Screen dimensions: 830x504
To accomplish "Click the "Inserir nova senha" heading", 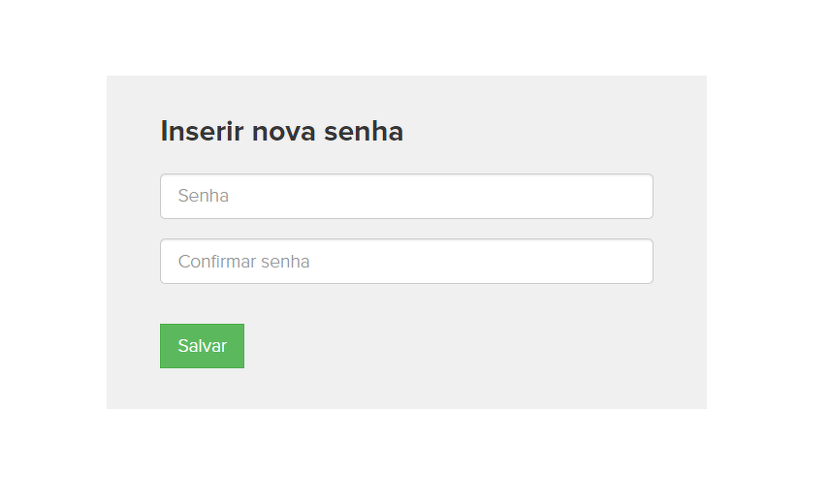I will [x=281, y=131].
